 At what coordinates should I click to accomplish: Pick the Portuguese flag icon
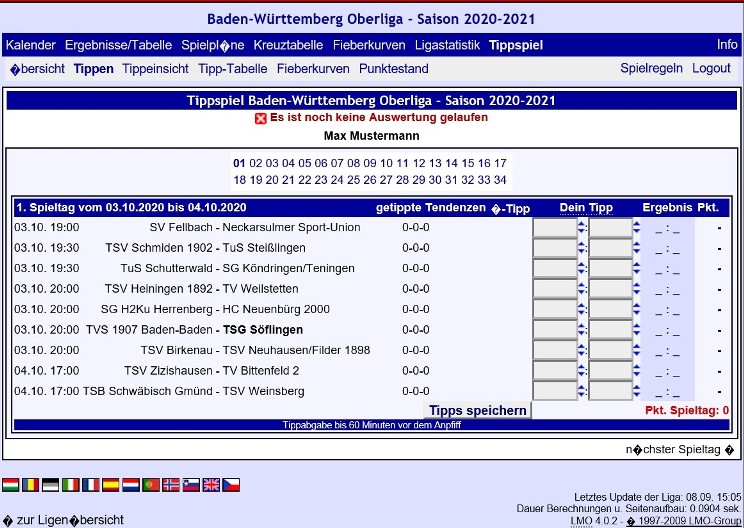(x=151, y=485)
